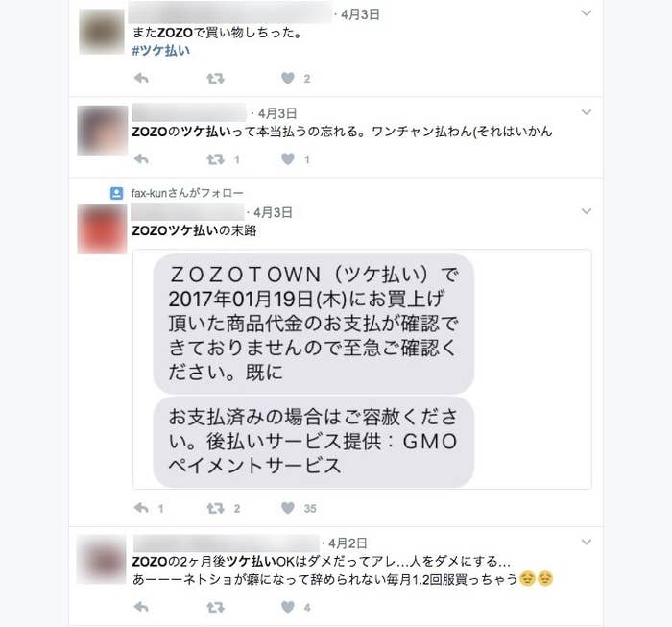Retweet the 'ZOZOツケ払いの末路' tweet
Image resolution: width=672 pixels, height=627 pixels.
[x=216, y=508]
